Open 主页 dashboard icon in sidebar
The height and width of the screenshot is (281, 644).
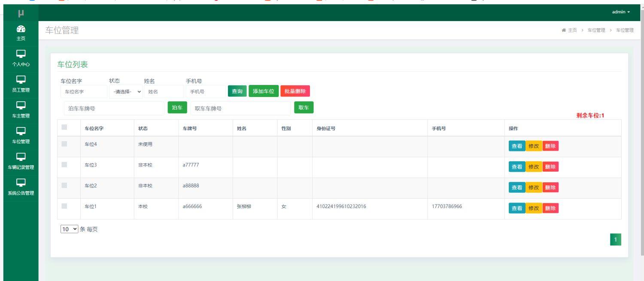click(21, 29)
